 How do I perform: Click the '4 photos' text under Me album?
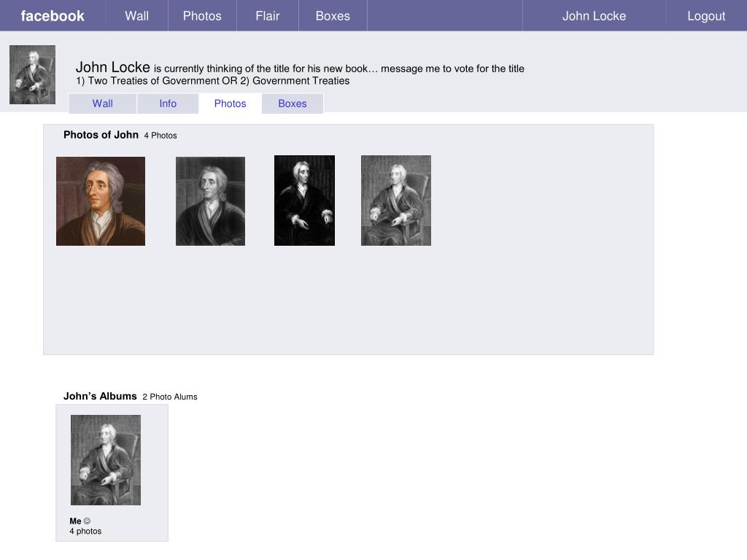click(85, 531)
